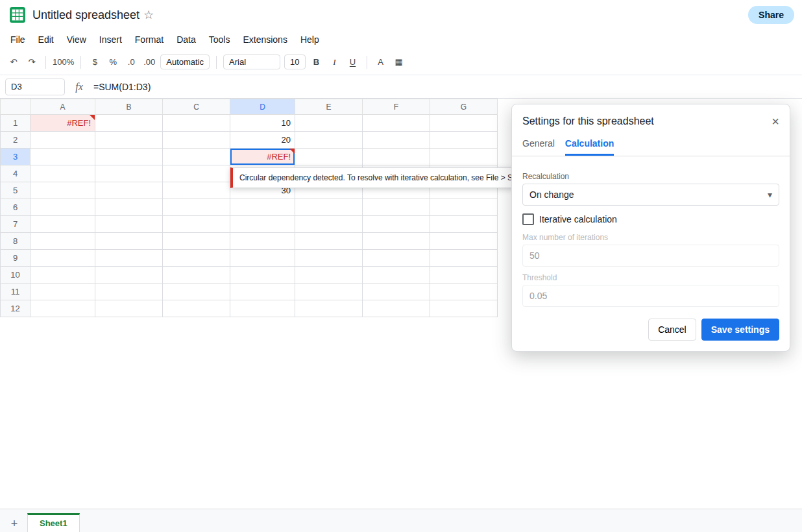Image resolution: width=802 pixels, height=532 pixels.
Task: Click the Share button
Action: [x=771, y=15]
